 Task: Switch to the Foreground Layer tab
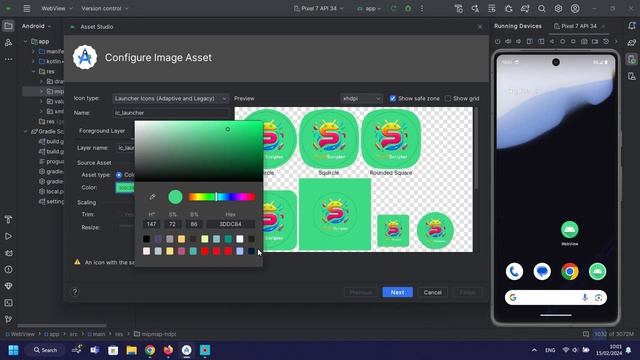(x=102, y=131)
